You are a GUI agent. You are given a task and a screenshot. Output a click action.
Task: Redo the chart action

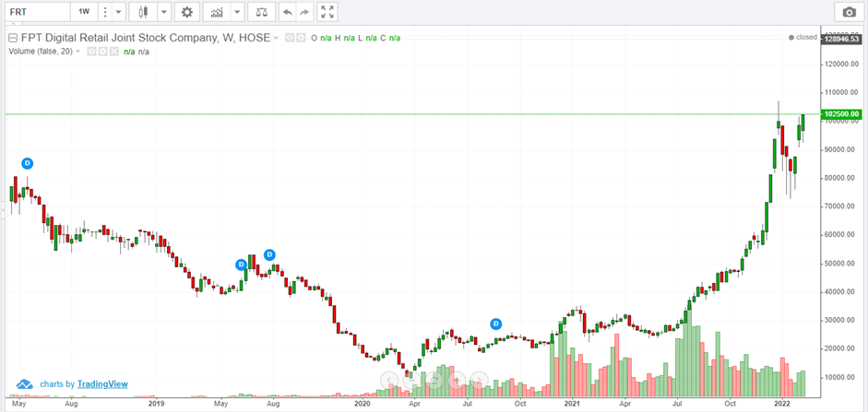tap(303, 12)
